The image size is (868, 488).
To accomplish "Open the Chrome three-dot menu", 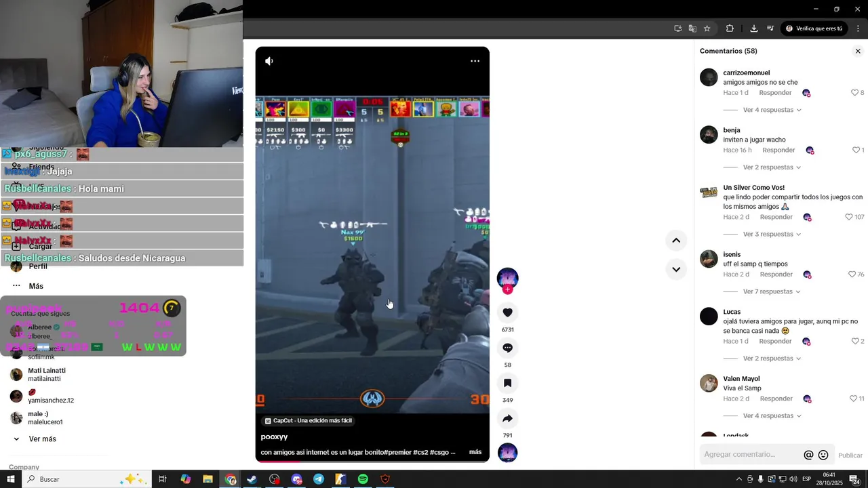I will [859, 28].
